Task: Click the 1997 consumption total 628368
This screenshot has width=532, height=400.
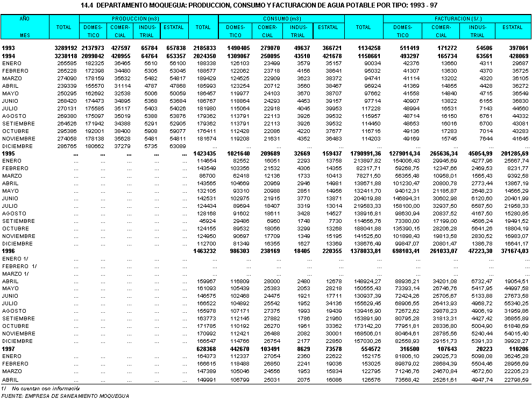Action: [204, 349]
